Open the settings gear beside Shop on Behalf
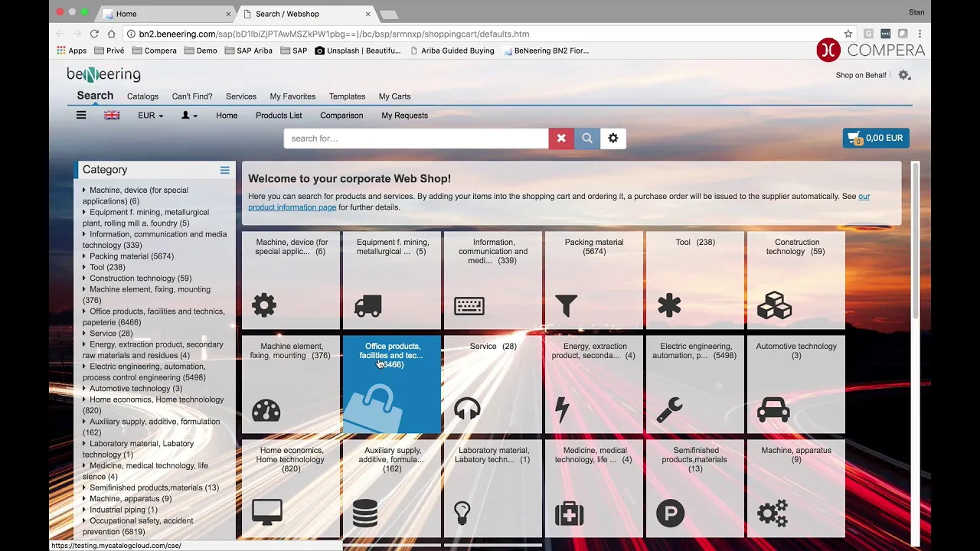 (x=904, y=75)
